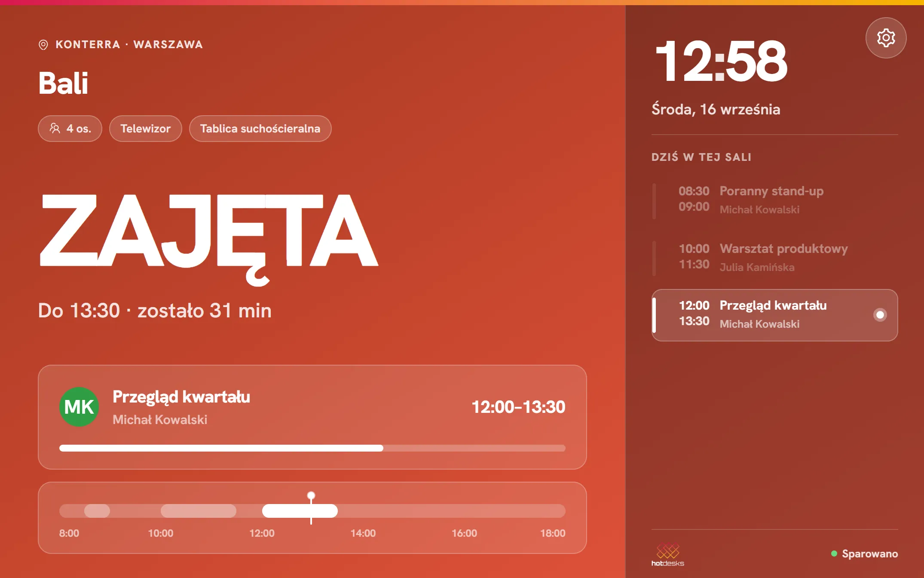Click the 8:30 meeting block on timeline
The height and width of the screenshot is (578, 924).
[x=97, y=511]
